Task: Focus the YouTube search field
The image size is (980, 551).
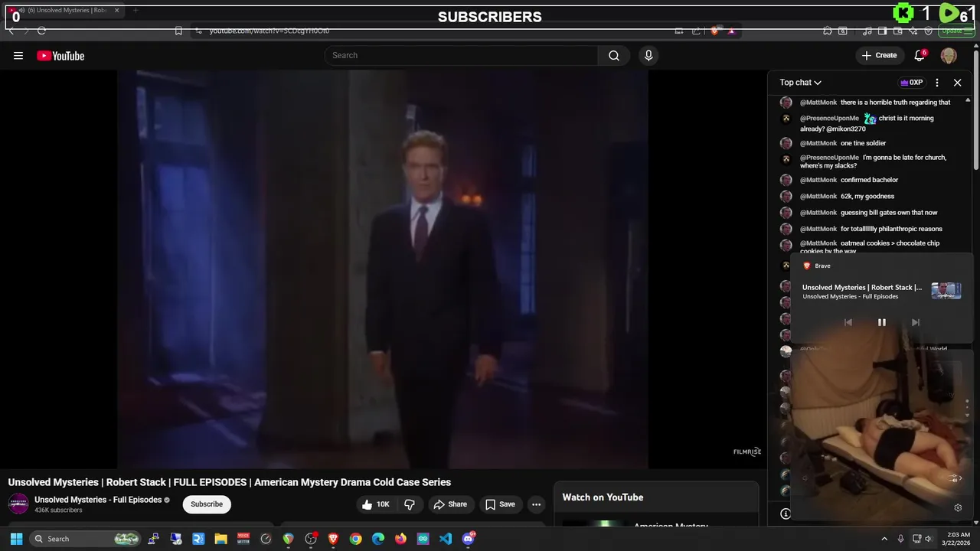Action: 462,55
